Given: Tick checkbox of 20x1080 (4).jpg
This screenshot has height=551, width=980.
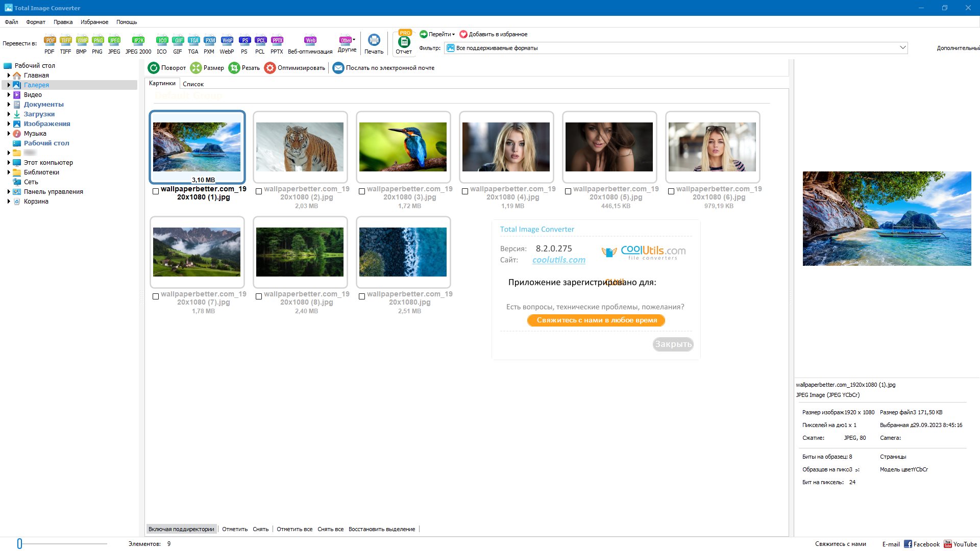Looking at the screenshot, I should click(465, 191).
